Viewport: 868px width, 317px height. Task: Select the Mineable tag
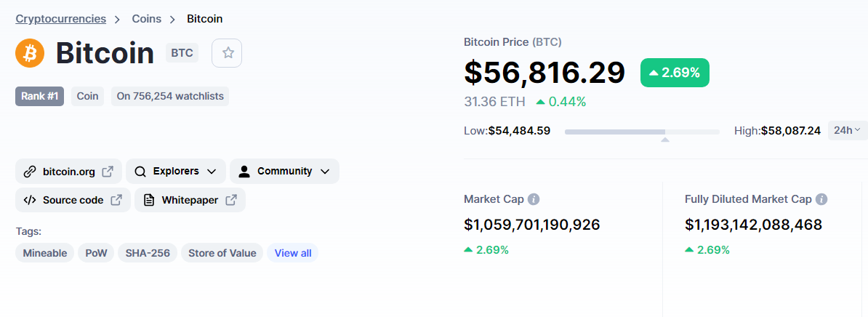[x=44, y=253]
